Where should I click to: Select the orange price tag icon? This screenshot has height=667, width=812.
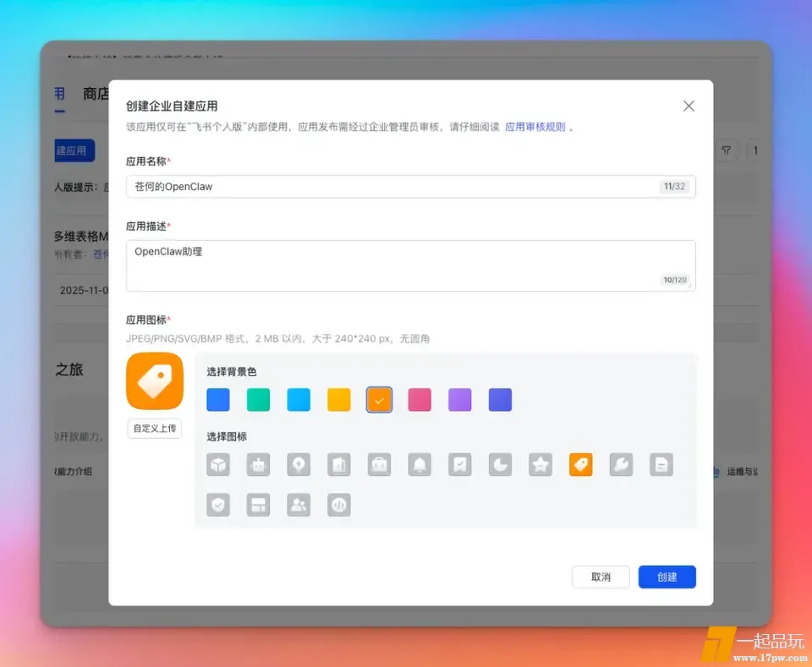(x=580, y=464)
